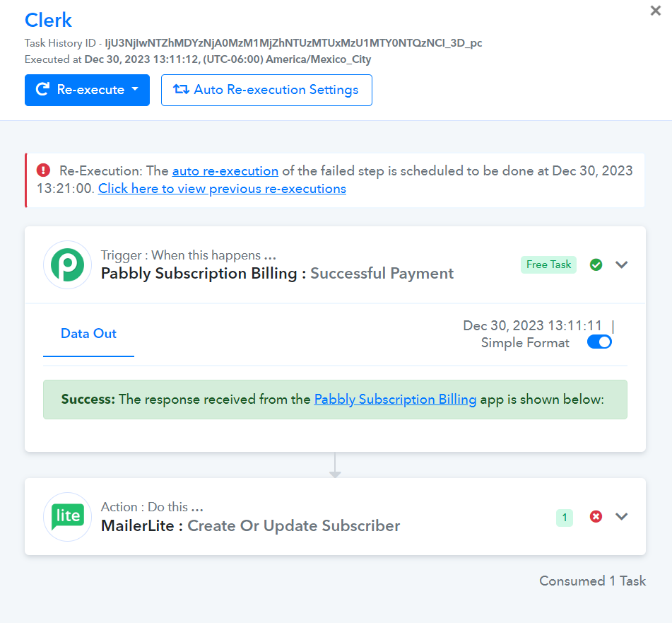Close the task history dialog

click(655, 11)
